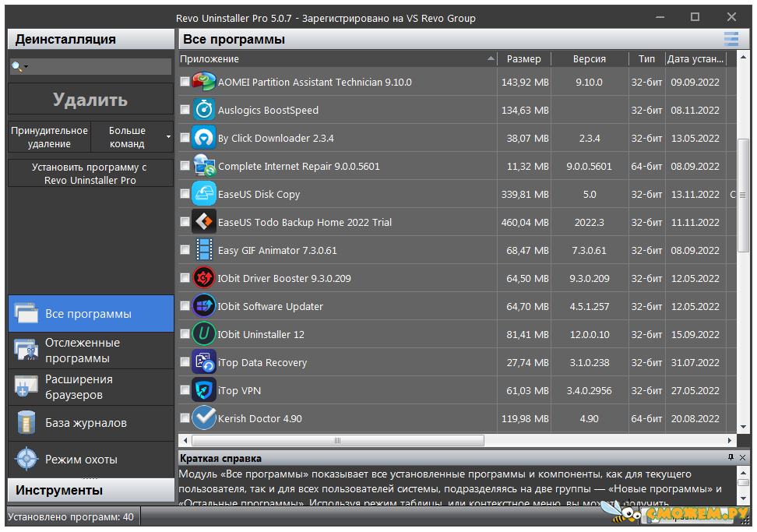Sort by Приложение column header

(x=337, y=59)
